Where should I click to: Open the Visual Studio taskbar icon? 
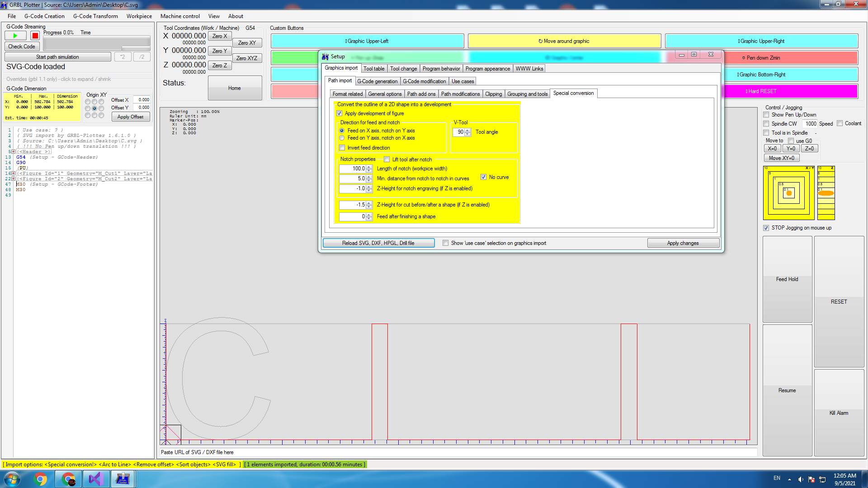(96, 479)
